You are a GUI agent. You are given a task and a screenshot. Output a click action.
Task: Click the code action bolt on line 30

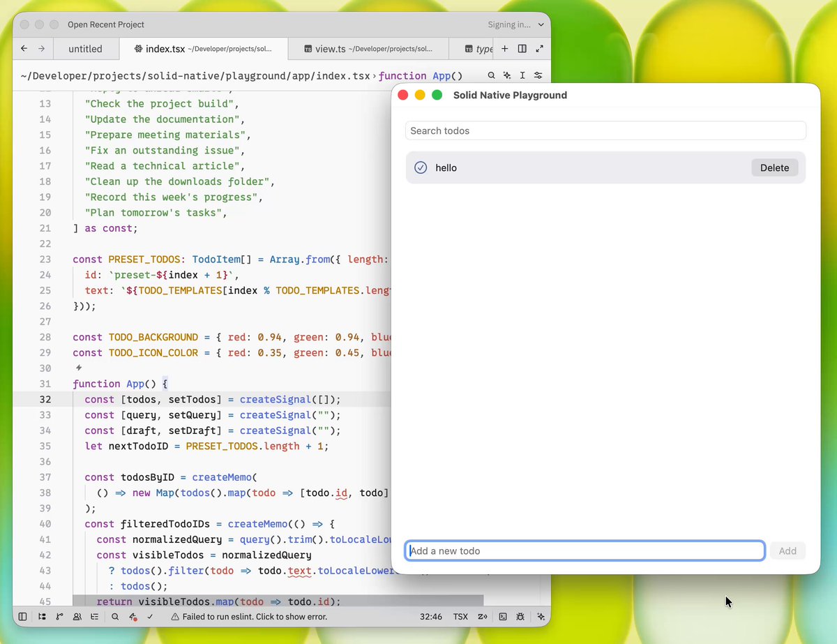78,368
